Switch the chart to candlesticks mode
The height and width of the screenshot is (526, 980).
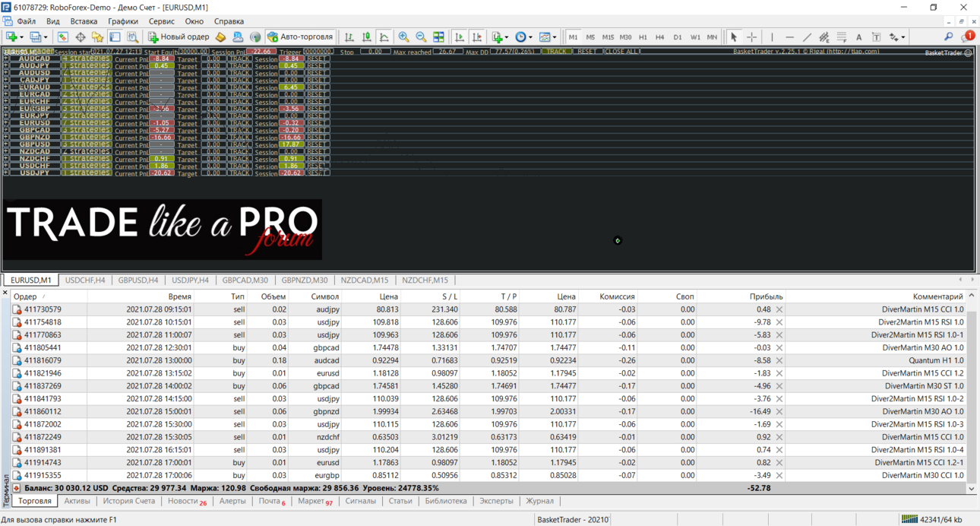tap(366, 36)
